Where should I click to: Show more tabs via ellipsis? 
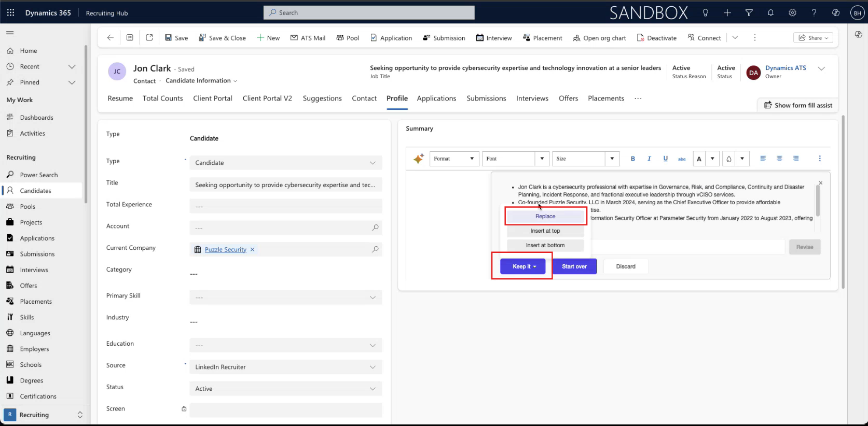[x=638, y=98]
